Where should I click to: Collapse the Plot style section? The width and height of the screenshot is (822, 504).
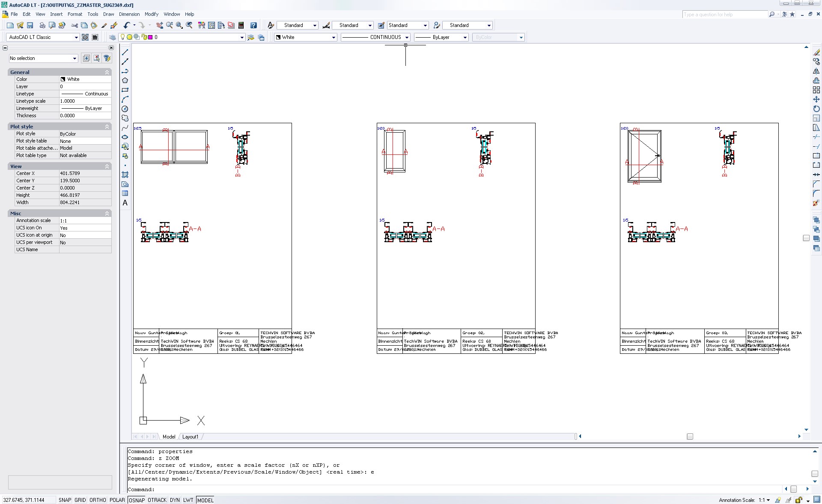(107, 127)
